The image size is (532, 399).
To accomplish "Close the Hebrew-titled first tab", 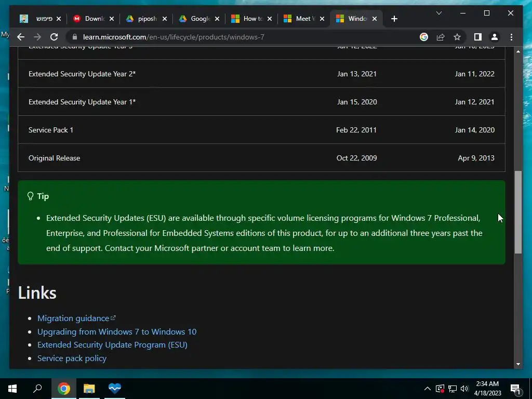I will click(x=59, y=19).
